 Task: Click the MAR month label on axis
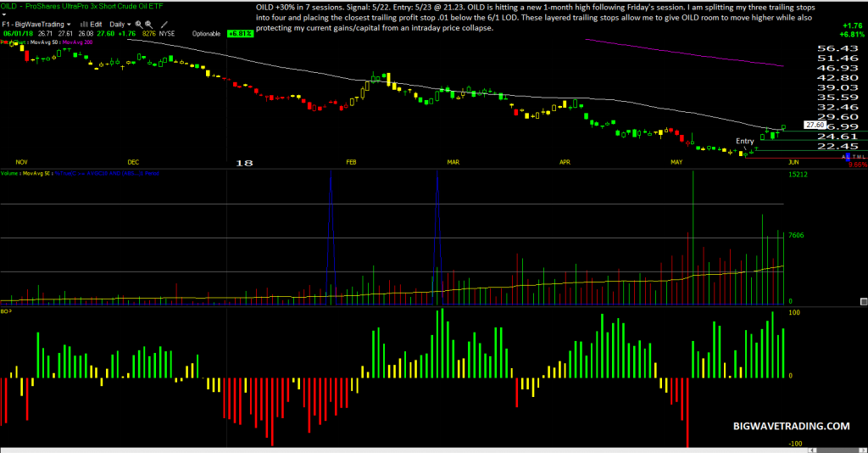pyautogui.click(x=453, y=162)
